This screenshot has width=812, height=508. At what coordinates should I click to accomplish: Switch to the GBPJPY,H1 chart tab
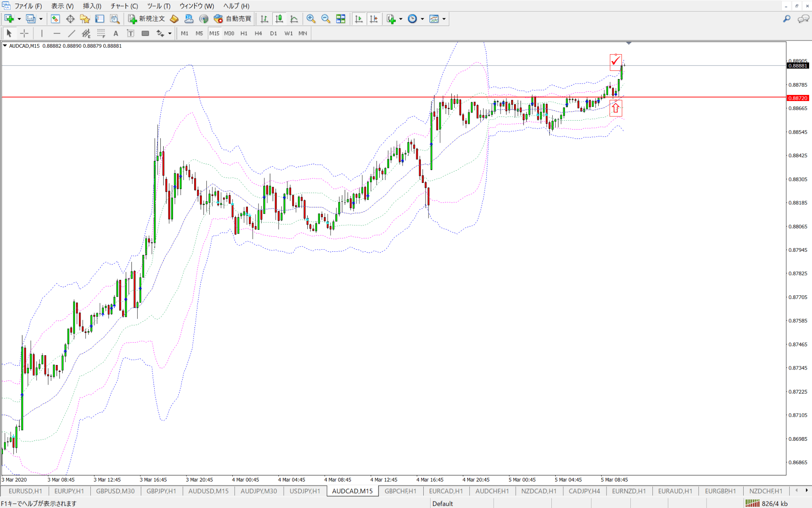161,491
